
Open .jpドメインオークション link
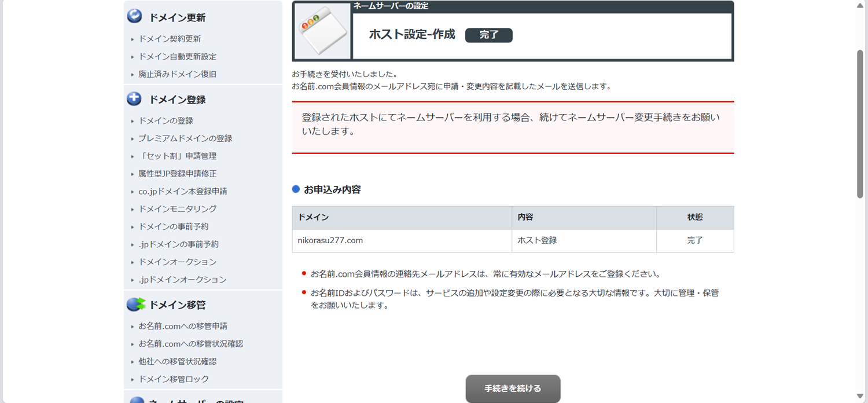coord(182,280)
